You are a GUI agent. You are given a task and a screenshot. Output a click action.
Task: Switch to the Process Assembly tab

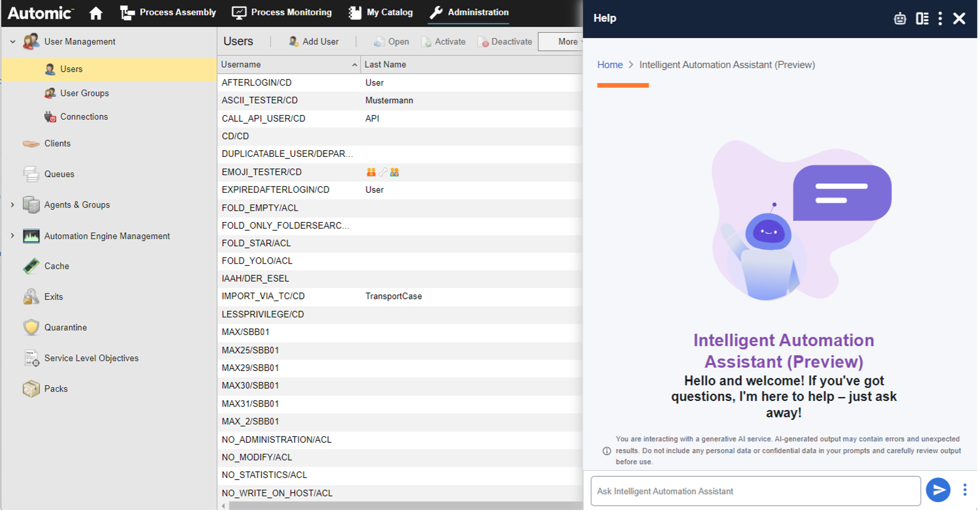point(168,12)
